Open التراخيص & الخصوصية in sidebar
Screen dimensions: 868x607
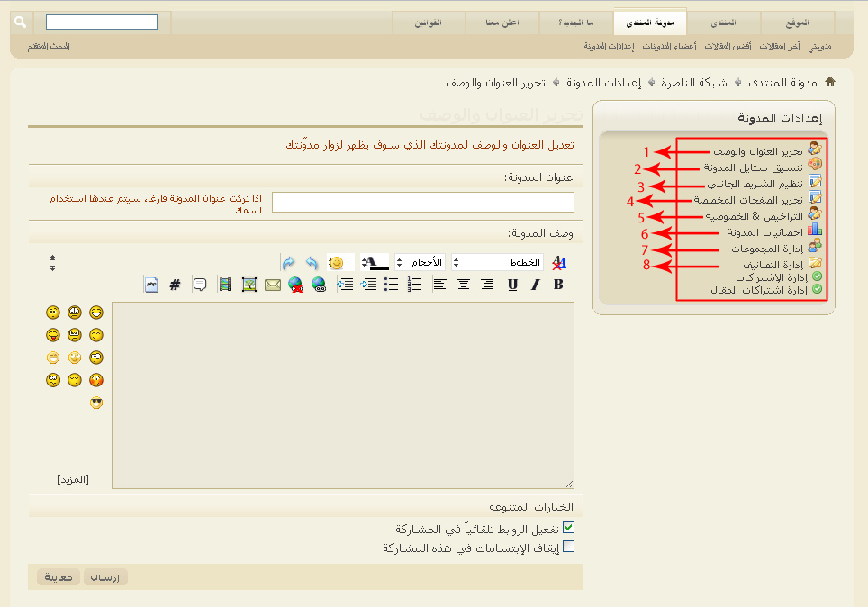pyautogui.click(x=754, y=216)
